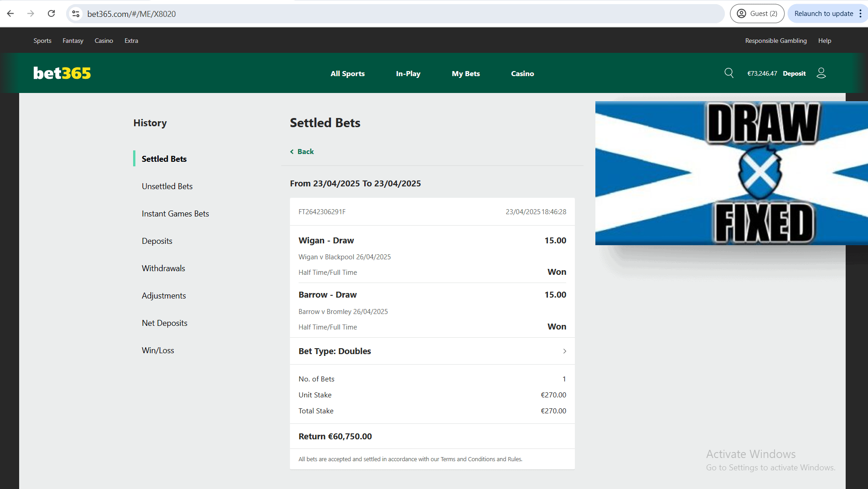The image size is (868, 489).
Task: Open Casino in the top dark bar
Action: pos(104,41)
